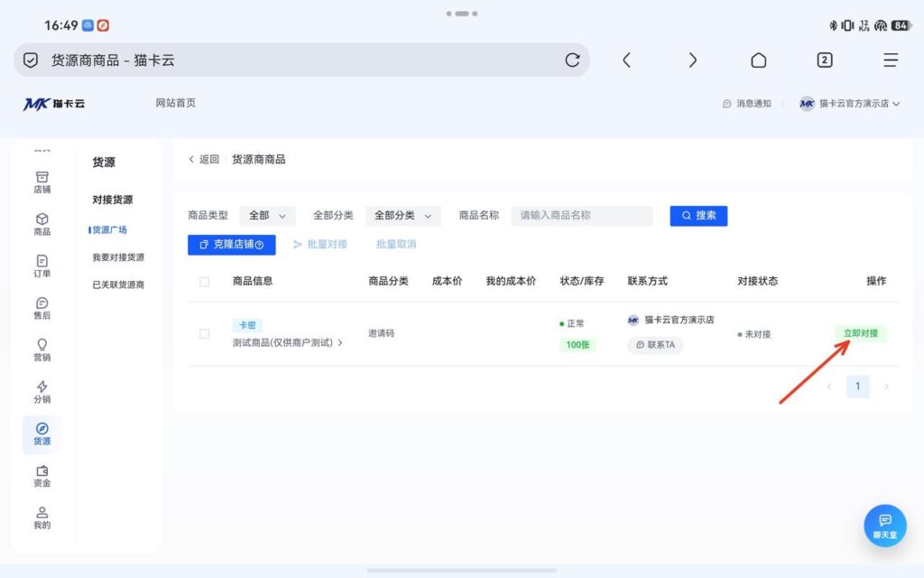Click the next page pagination arrow

[886, 387]
